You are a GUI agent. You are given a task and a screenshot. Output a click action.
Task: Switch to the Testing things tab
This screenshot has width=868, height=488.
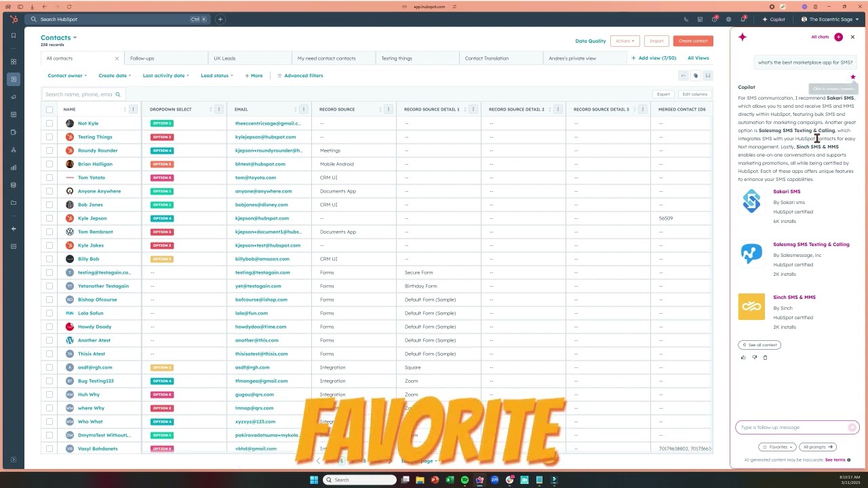417,58
